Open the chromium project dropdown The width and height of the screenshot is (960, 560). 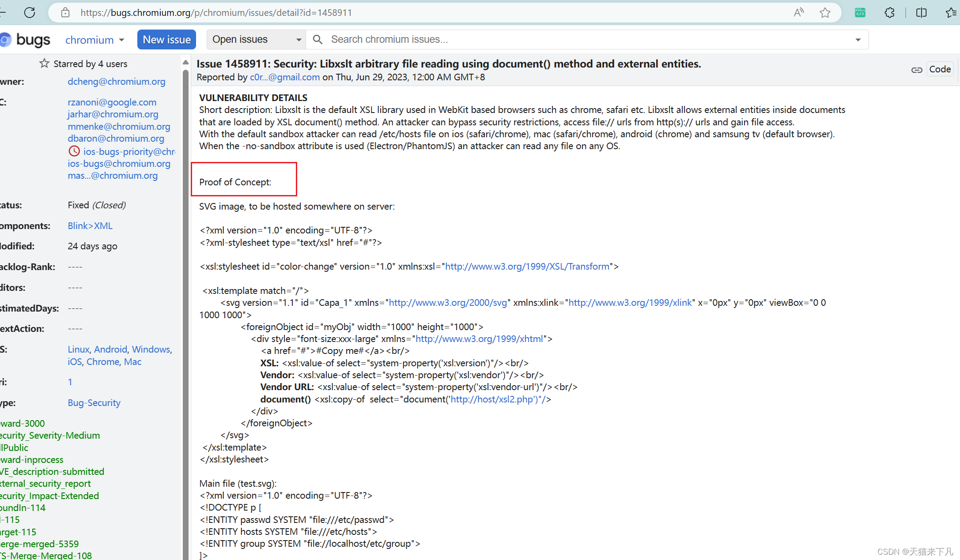coord(94,40)
